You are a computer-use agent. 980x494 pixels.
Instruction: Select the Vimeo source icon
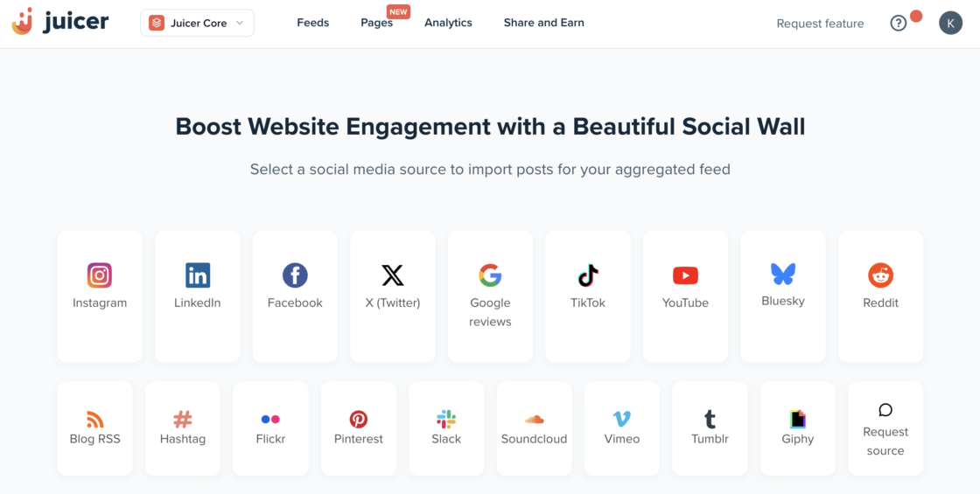coord(622,419)
